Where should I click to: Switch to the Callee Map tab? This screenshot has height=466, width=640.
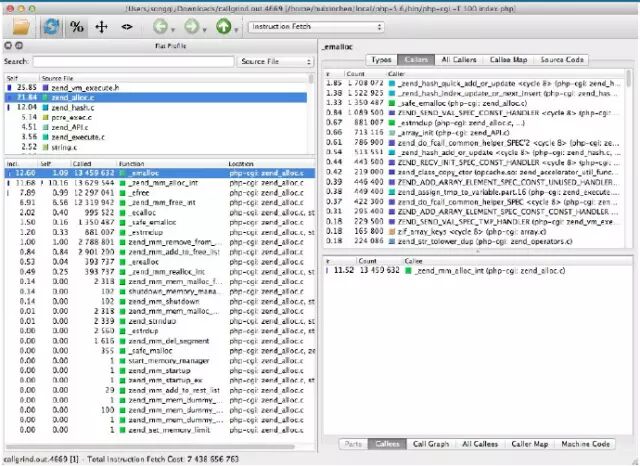508,60
